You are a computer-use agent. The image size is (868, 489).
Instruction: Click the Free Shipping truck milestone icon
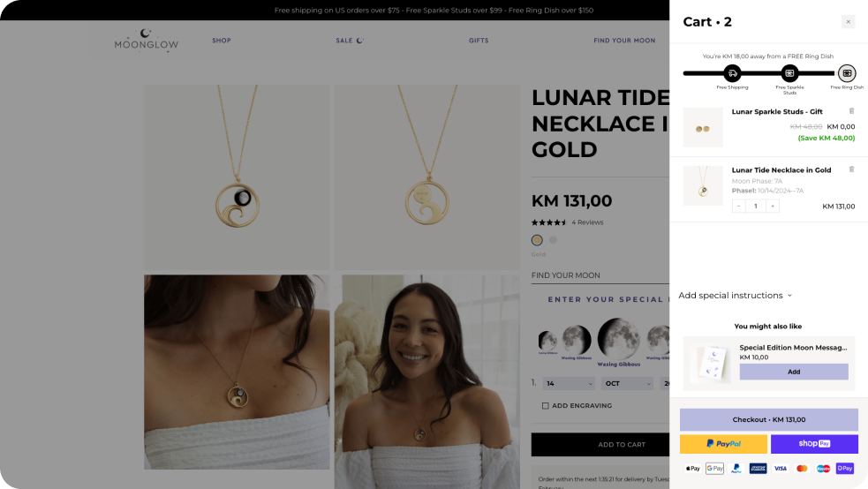[x=732, y=73]
